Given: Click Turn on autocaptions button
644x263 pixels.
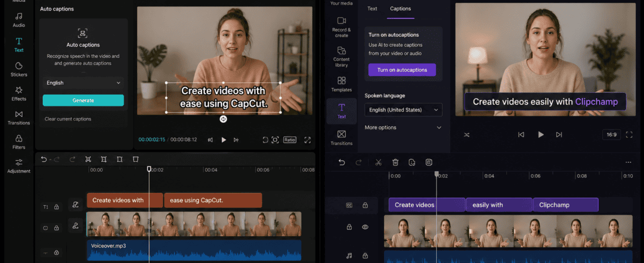Looking at the screenshot, I should click(x=402, y=70).
